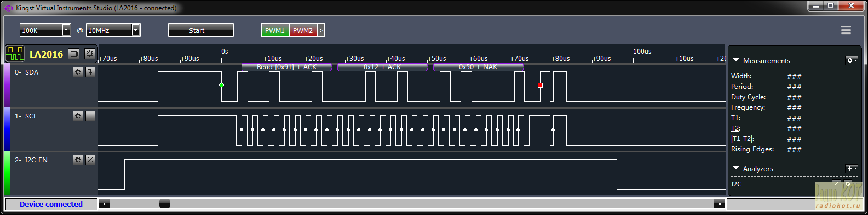Open SCL channel settings gear
Image resolution: width=868 pixels, height=215 pixels.
pos(78,116)
